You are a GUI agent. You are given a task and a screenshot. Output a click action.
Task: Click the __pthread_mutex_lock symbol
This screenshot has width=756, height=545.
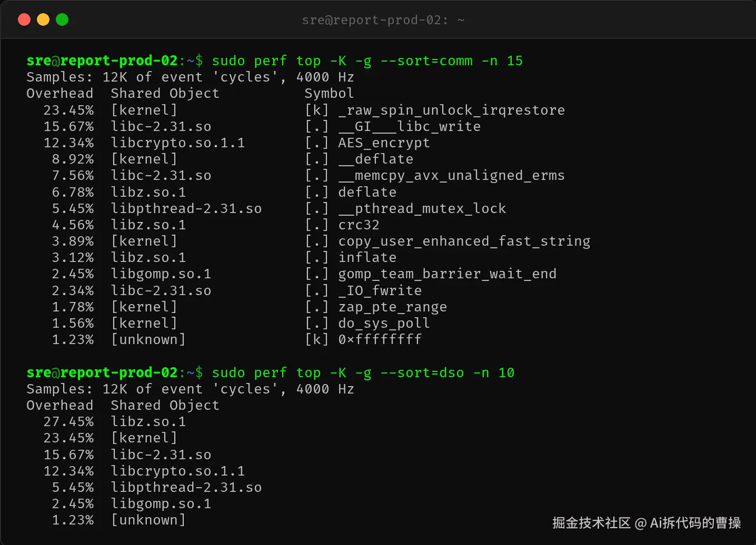(422, 208)
